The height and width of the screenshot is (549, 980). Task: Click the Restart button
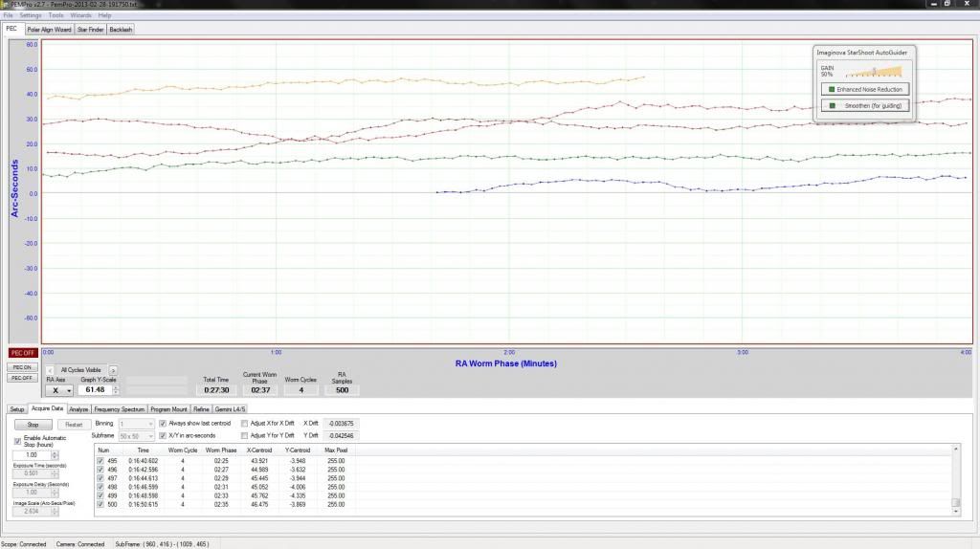74,425
